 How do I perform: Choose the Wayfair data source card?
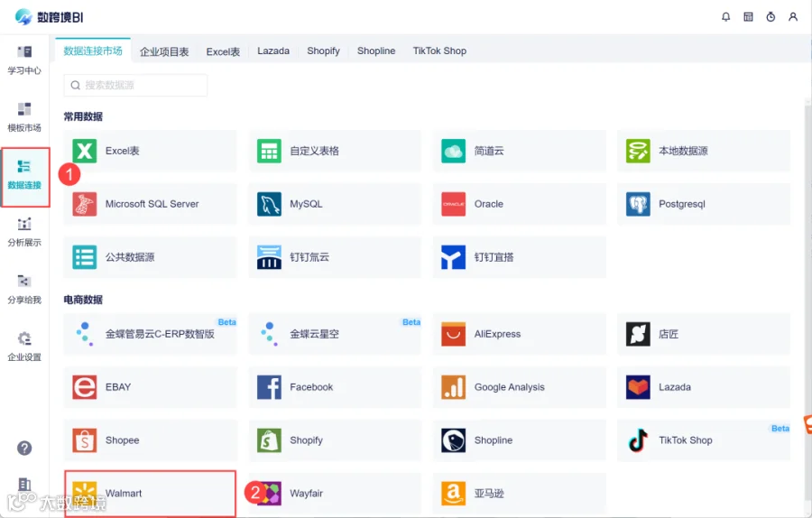click(x=335, y=493)
